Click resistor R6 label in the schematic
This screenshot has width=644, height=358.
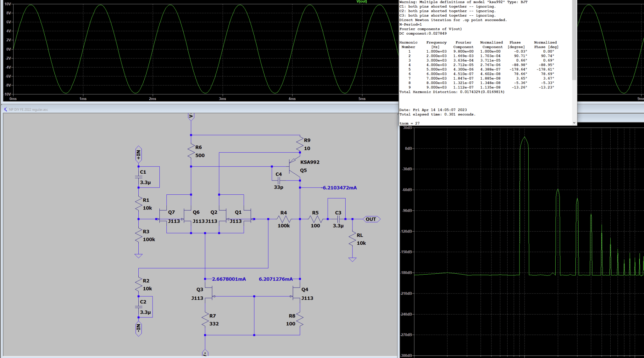(x=198, y=147)
